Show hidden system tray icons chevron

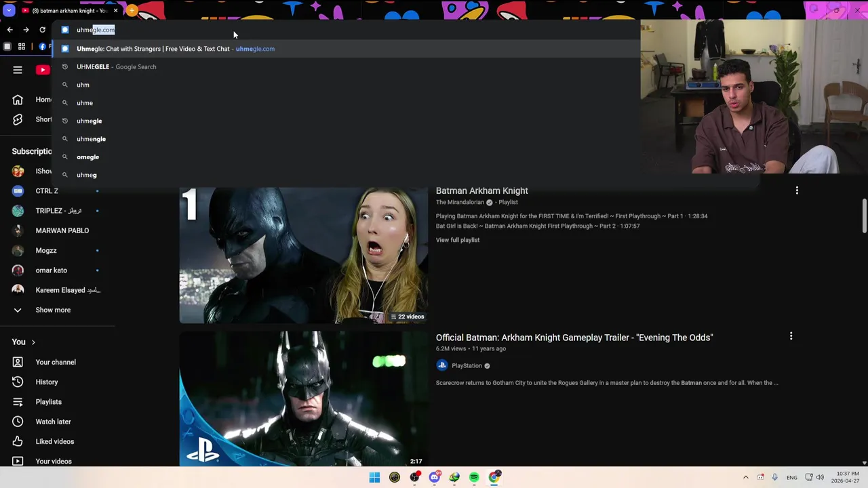pyautogui.click(x=746, y=478)
